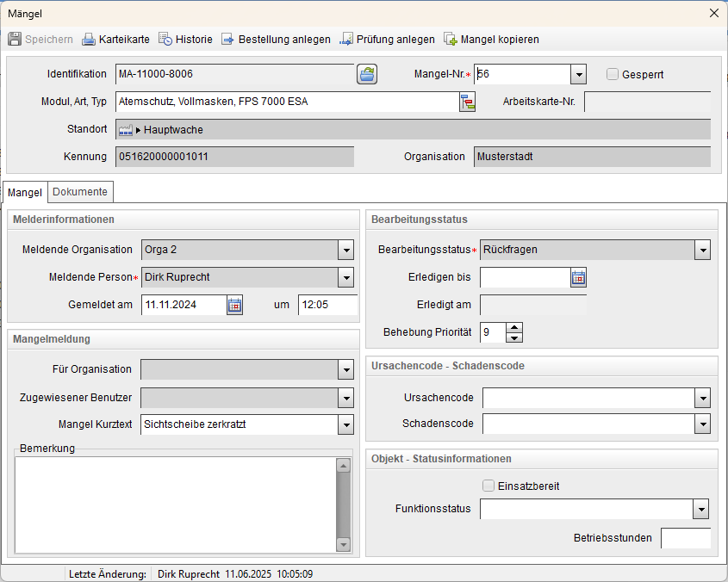Viewport: 728px width, 582px height.
Task: Open the Ursachencode dropdown
Action: pos(703,398)
